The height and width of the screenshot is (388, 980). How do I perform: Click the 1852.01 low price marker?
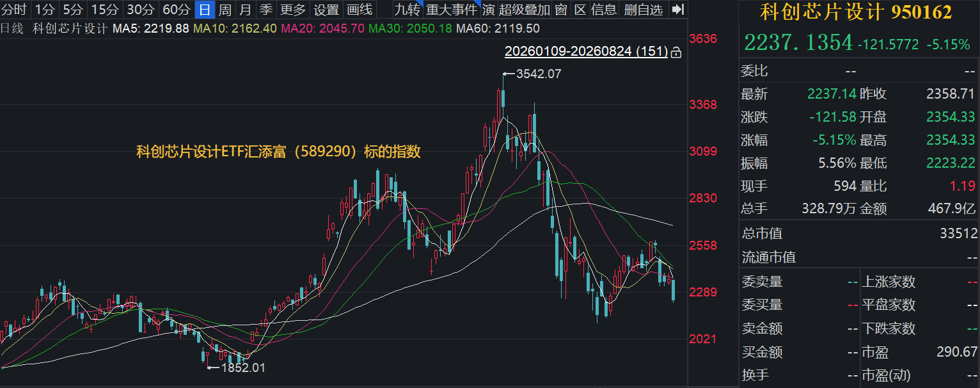coord(242,368)
